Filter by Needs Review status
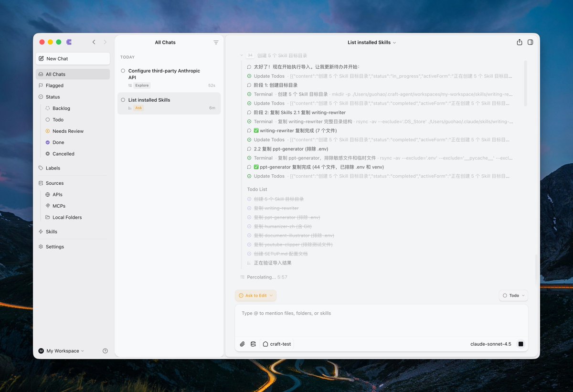 coord(76,131)
